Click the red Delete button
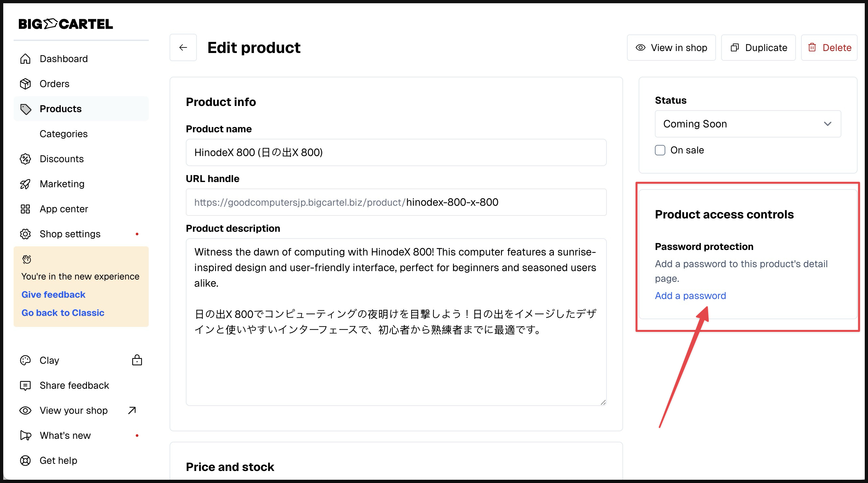The height and width of the screenshot is (483, 868). pyautogui.click(x=829, y=47)
